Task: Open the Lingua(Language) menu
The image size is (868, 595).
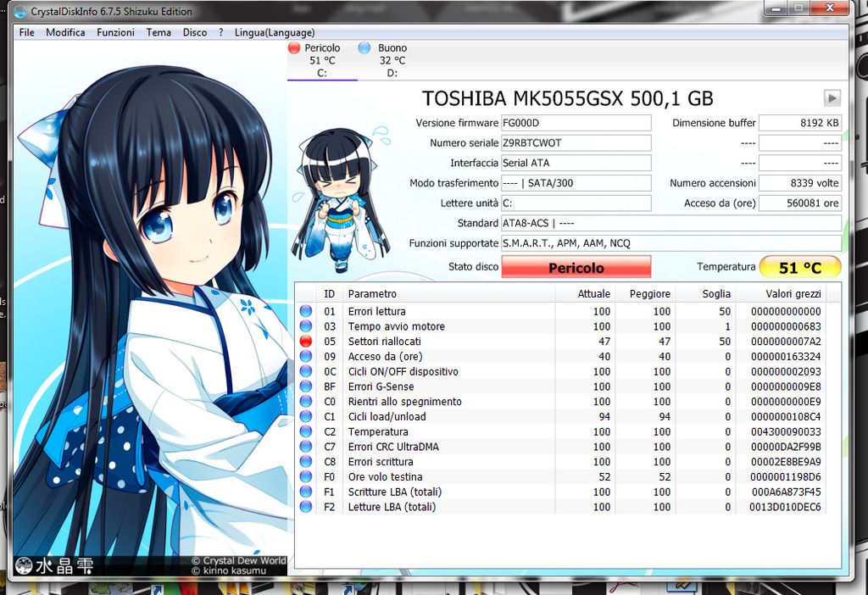Action: [275, 32]
